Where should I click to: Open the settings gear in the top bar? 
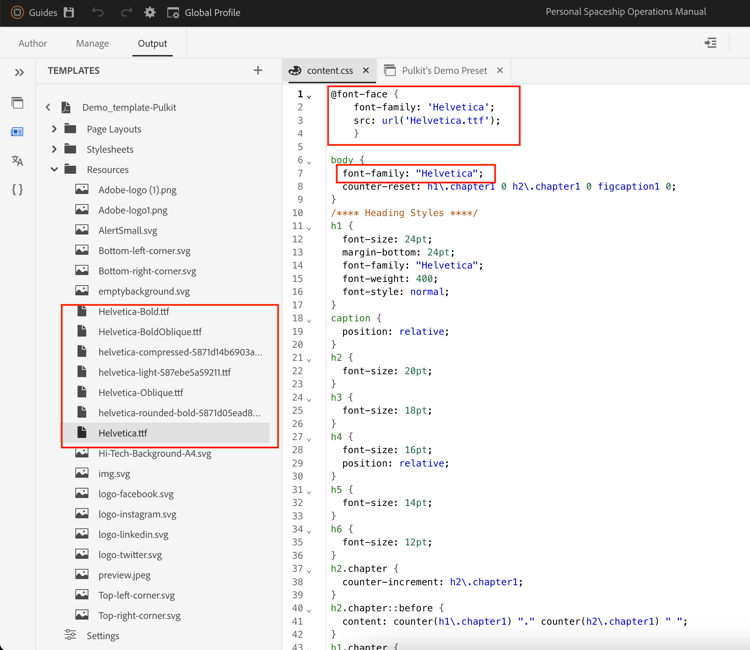150,13
